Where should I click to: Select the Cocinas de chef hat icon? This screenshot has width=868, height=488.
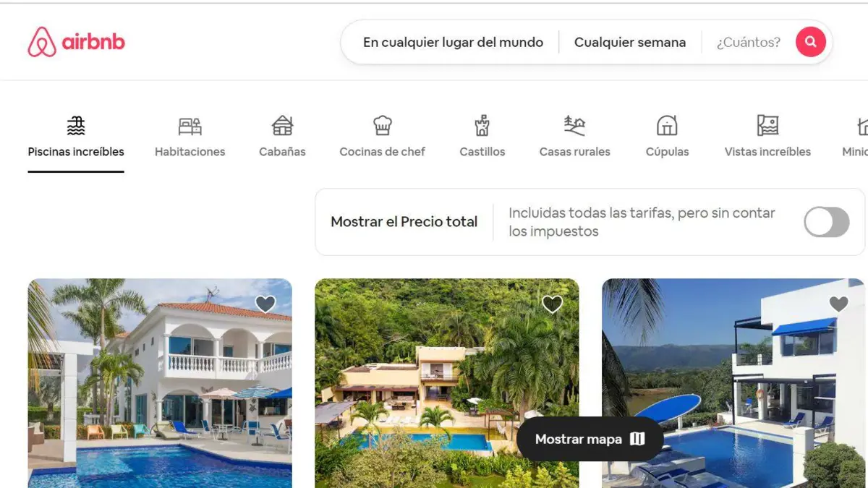coord(382,126)
